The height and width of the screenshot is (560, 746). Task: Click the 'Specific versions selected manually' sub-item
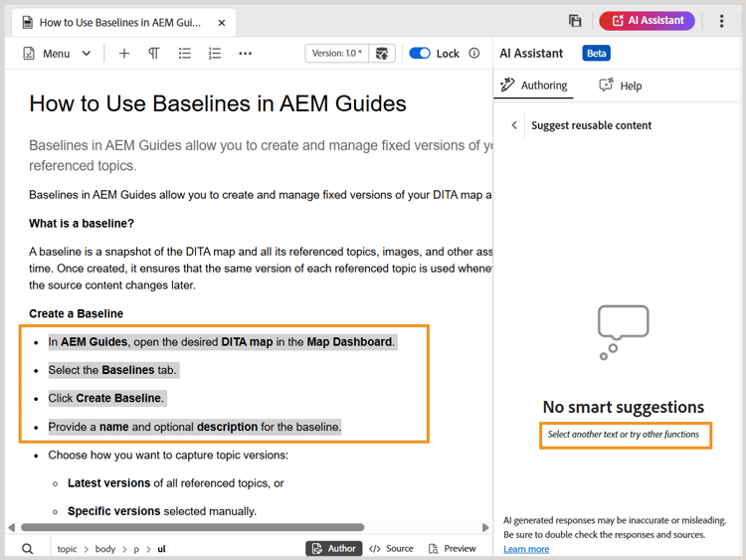click(x=162, y=511)
